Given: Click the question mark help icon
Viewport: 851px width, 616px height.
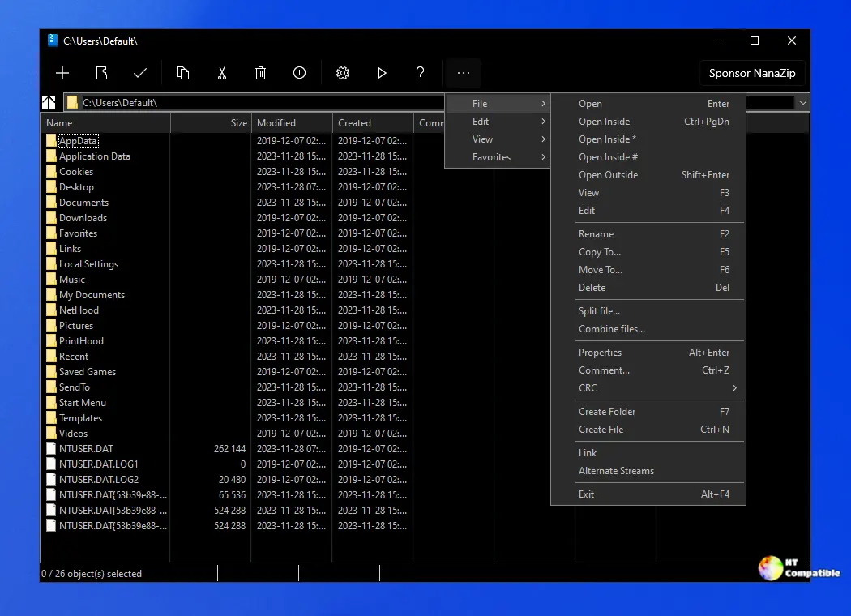Looking at the screenshot, I should point(420,73).
